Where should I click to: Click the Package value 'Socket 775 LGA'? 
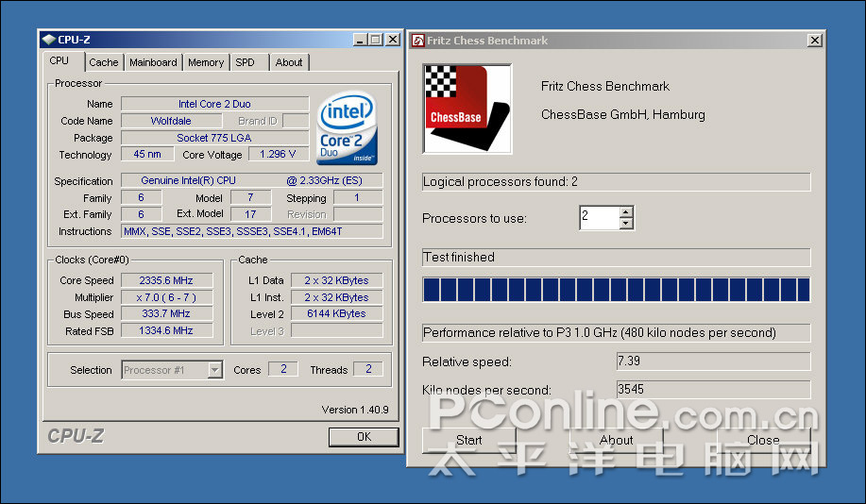214,138
